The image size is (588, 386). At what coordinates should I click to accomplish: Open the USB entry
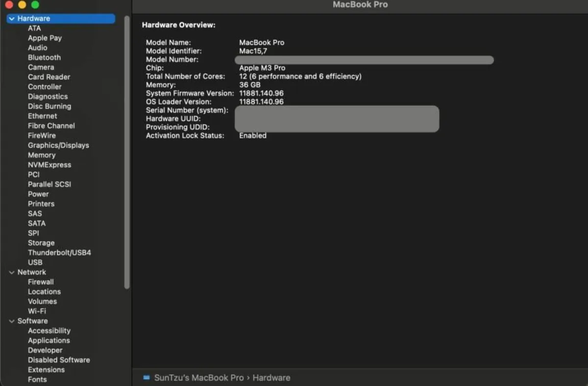(x=35, y=263)
